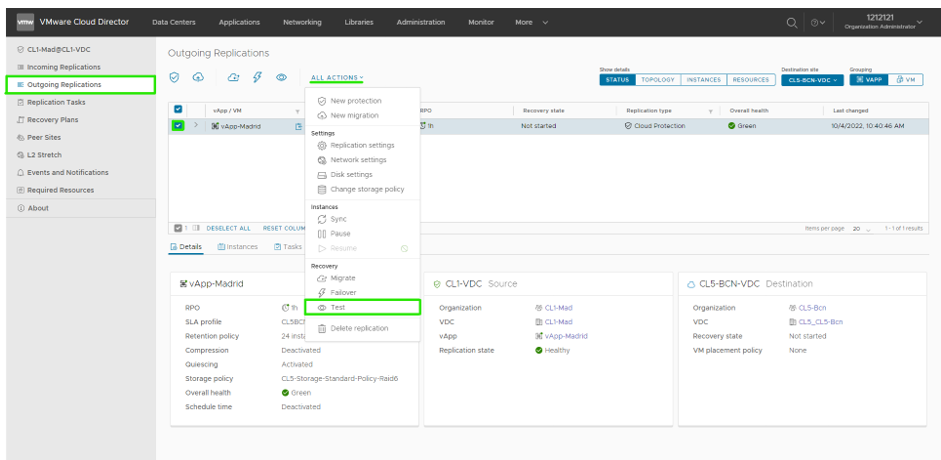Group replications by vApp
The height and width of the screenshot is (460, 941).
(x=868, y=80)
